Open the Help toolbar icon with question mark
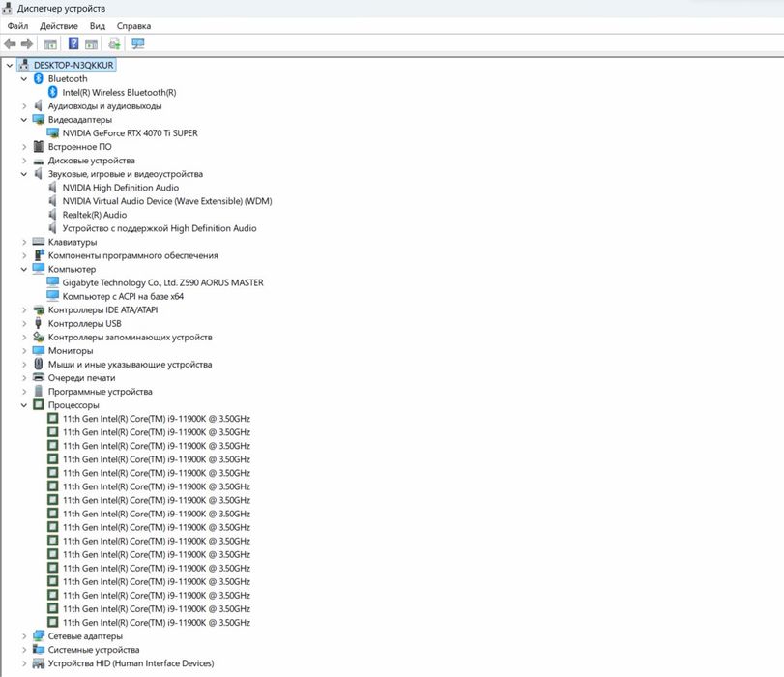The width and height of the screenshot is (784, 677). pos(73,44)
